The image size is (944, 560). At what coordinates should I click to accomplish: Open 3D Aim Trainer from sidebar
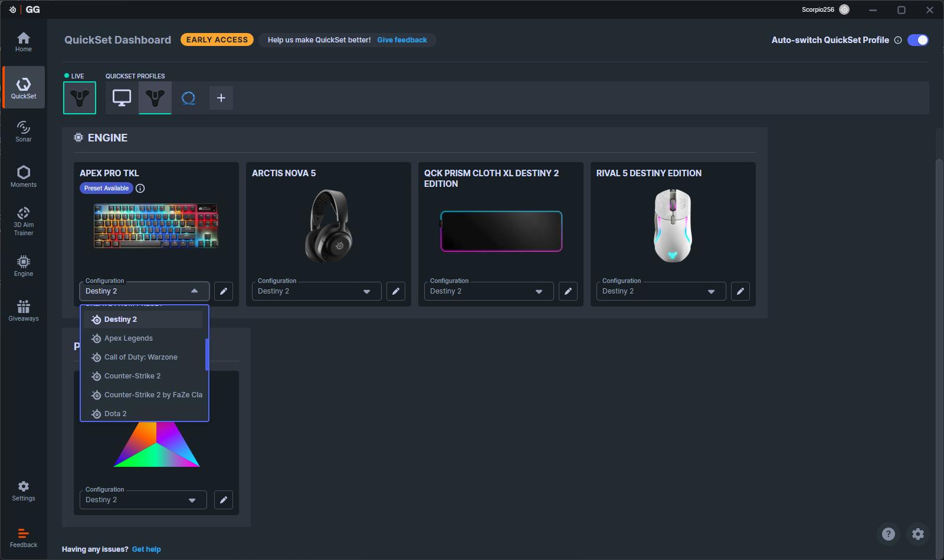24,221
